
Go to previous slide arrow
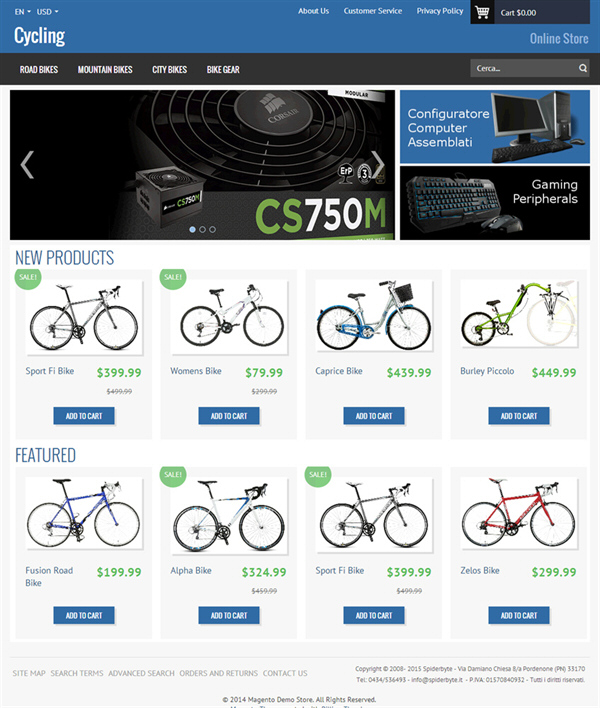pos(27,165)
